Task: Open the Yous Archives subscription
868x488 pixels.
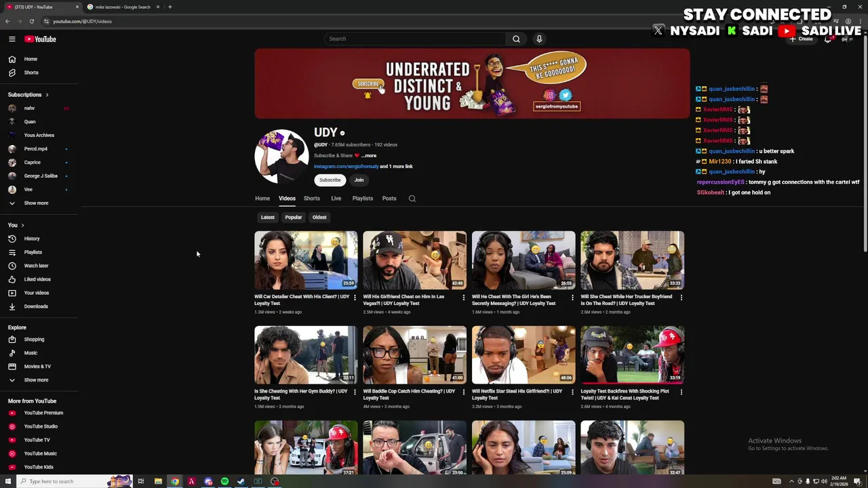Action: click(39, 136)
